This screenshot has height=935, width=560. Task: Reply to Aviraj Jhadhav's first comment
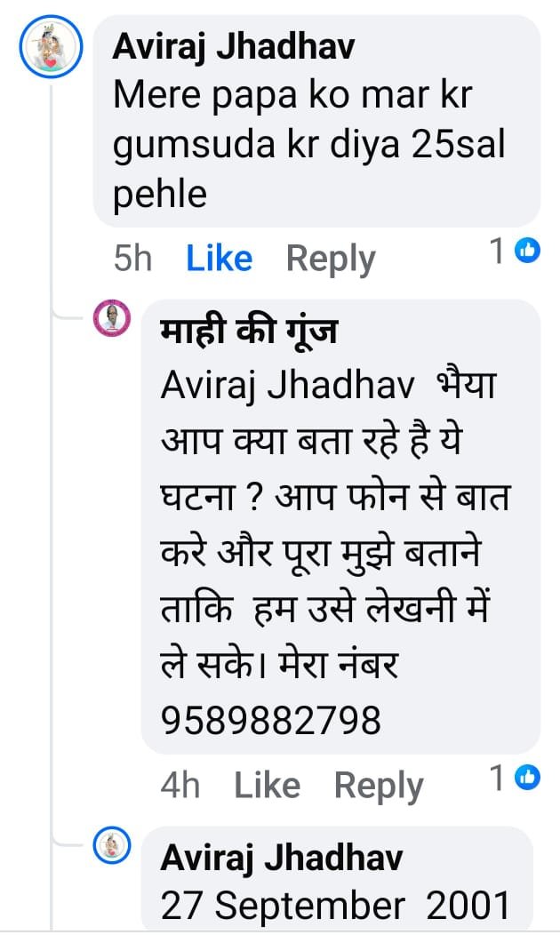(x=331, y=259)
